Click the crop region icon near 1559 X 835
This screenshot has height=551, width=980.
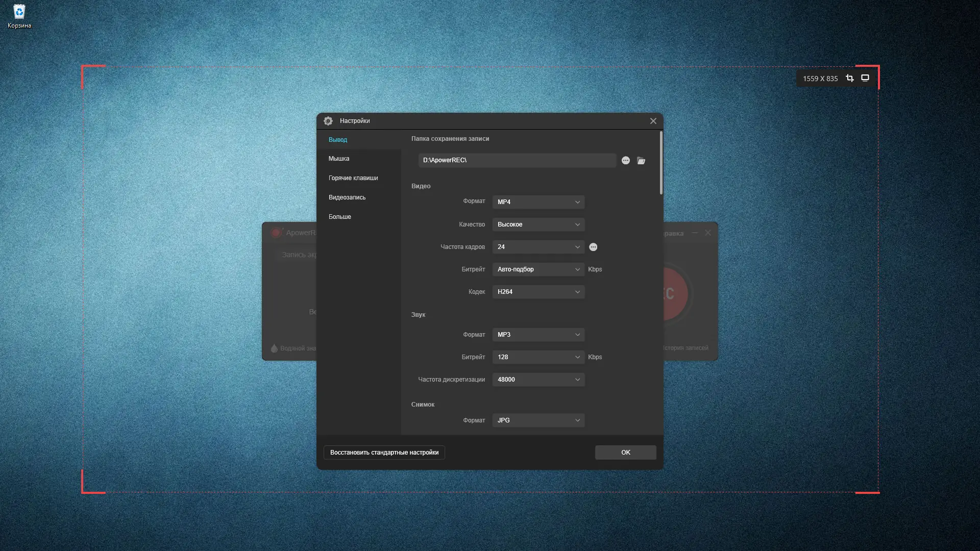click(x=850, y=78)
